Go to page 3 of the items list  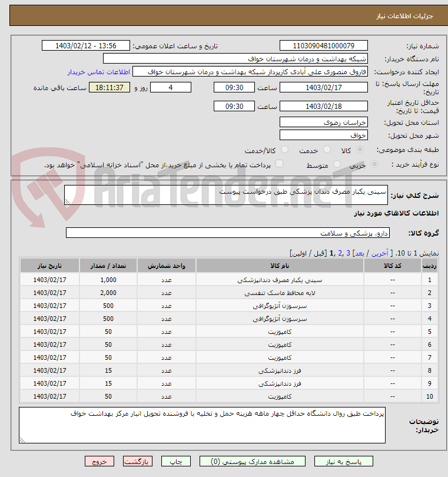click(x=349, y=253)
